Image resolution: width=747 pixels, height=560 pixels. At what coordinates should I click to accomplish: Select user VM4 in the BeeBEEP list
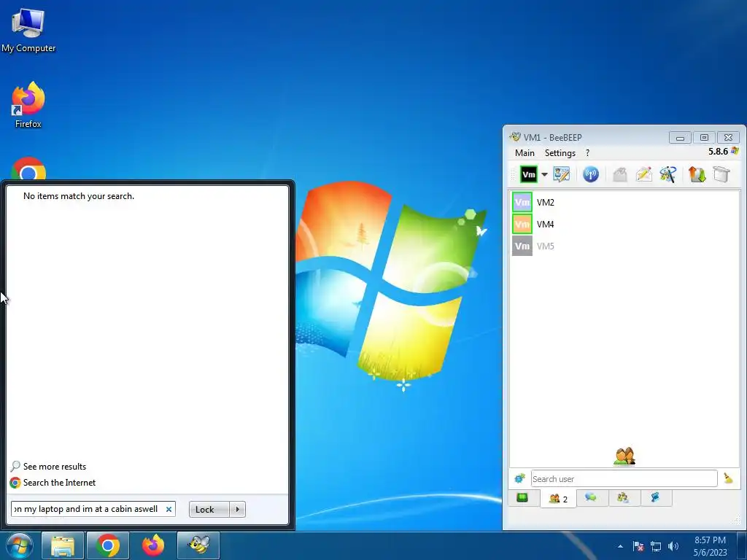coord(624,225)
